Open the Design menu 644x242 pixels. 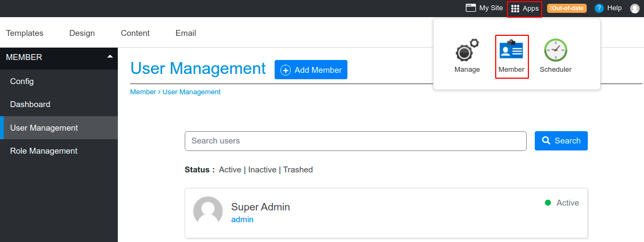tap(82, 33)
